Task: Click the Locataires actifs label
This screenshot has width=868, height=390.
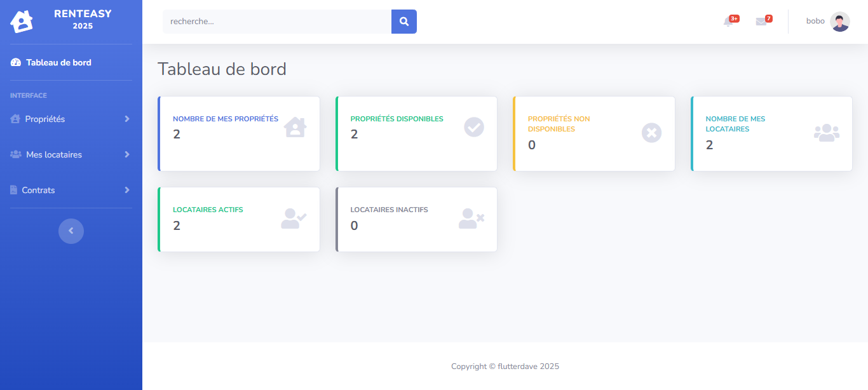Action: 208,210
